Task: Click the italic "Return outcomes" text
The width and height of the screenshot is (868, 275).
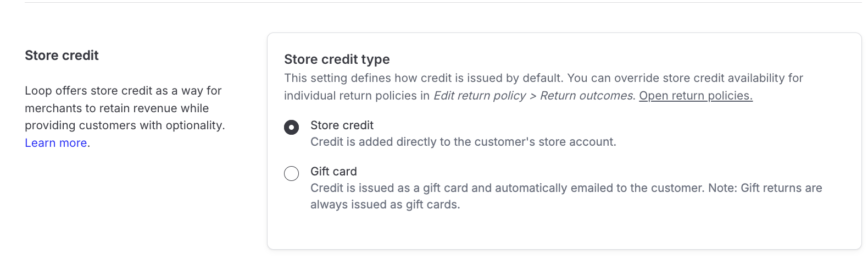Action: 586,96
